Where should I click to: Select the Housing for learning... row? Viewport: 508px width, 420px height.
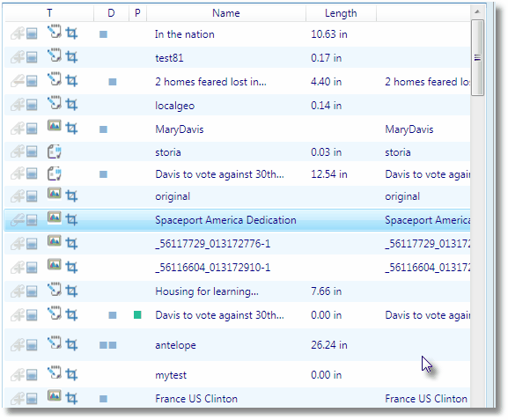(x=237, y=291)
